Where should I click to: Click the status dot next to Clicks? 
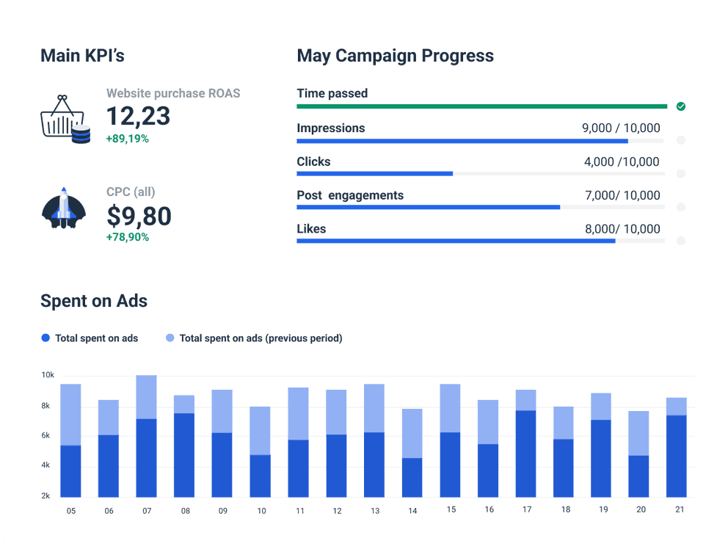click(x=680, y=174)
